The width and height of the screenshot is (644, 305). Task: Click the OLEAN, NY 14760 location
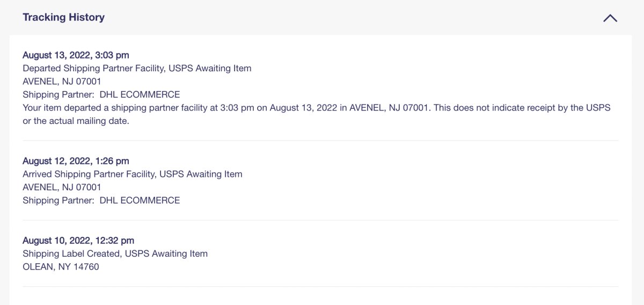point(61,266)
